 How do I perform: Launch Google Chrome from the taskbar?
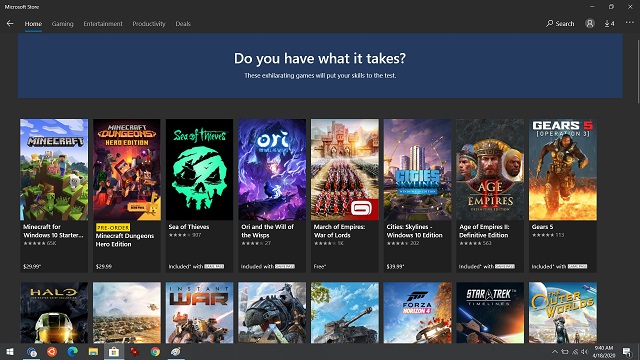pos(155,351)
